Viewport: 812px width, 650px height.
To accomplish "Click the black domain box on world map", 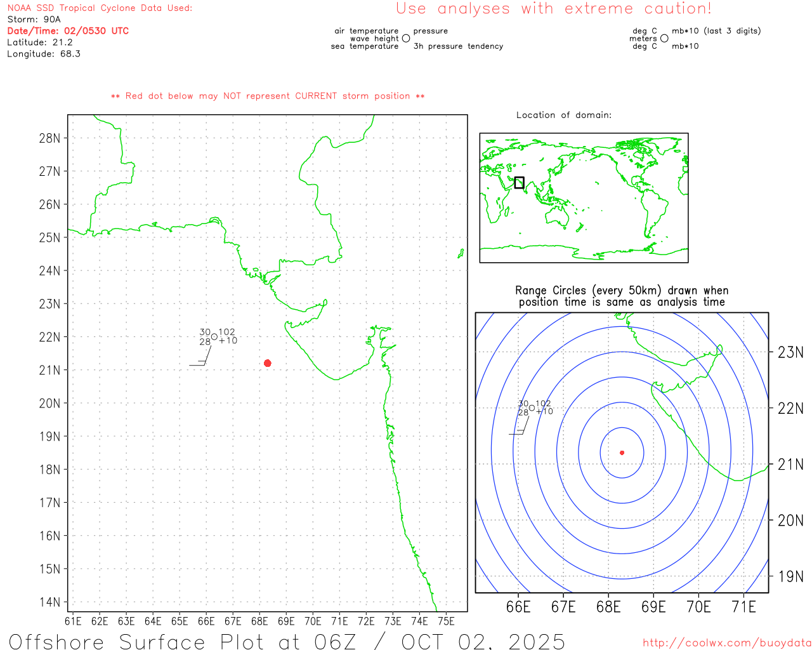I will (519, 183).
